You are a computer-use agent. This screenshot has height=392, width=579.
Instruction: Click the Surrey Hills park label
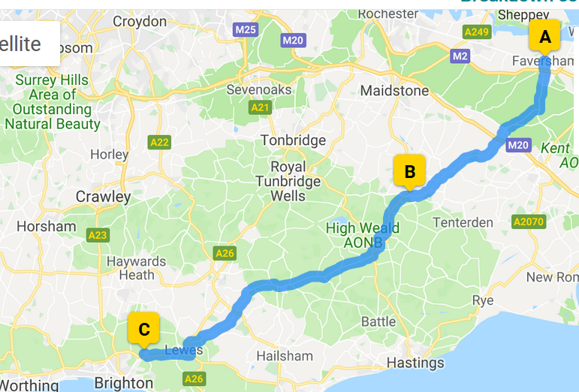click(x=52, y=102)
